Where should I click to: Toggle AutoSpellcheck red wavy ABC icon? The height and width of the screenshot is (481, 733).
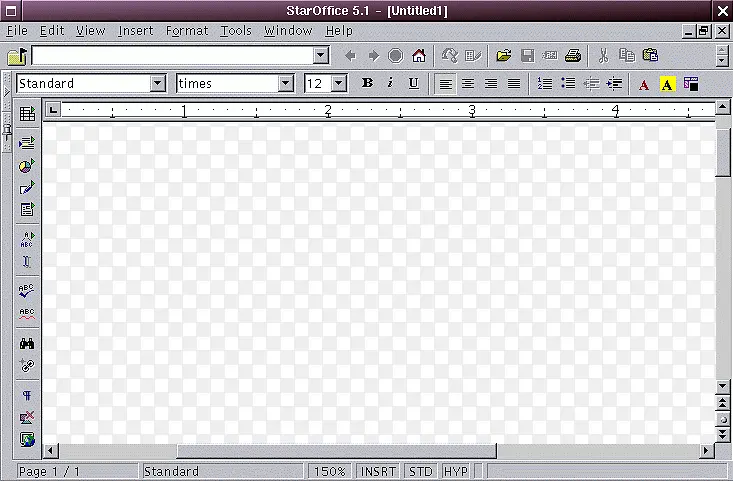click(27, 314)
